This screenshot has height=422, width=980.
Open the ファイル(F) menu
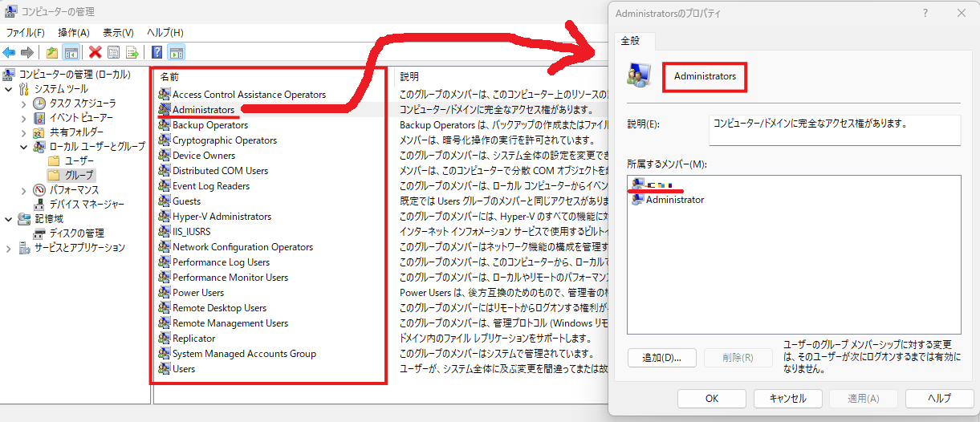point(26,32)
